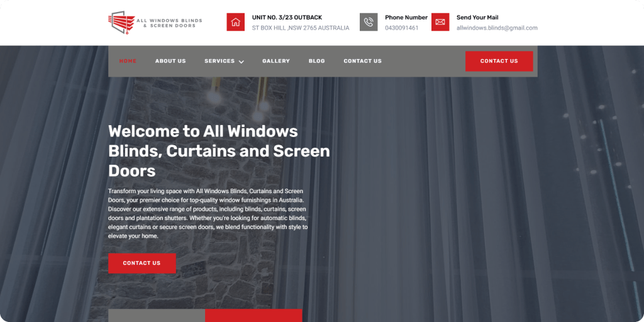Viewport: 644px width, 322px height.
Task: Click the Unit No. 3/23 Outback address text
Action: 287,18
